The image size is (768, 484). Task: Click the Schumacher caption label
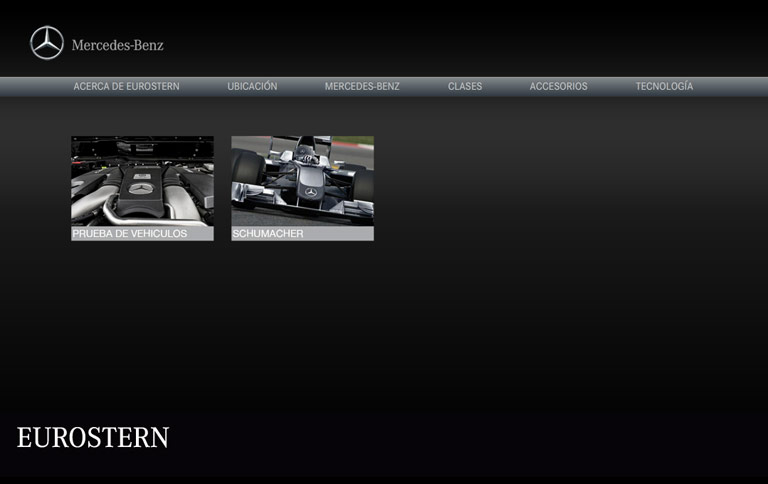point(268,234)
